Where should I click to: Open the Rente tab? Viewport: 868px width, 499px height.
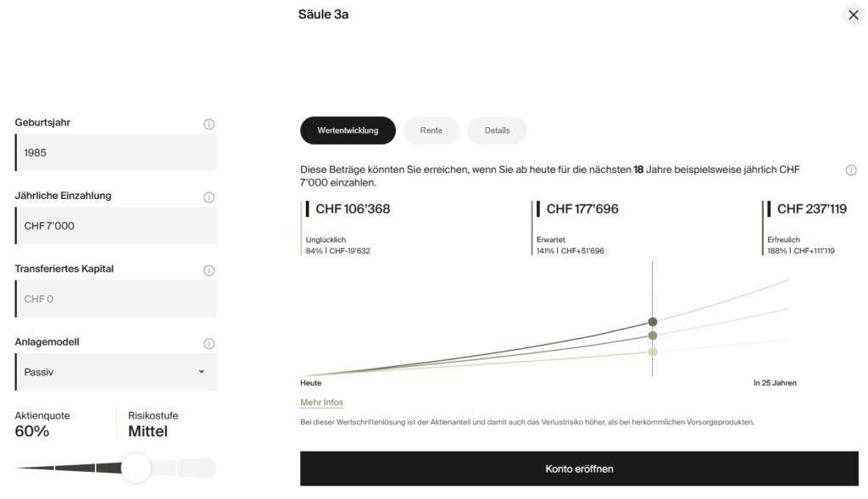tap(431, 130)
